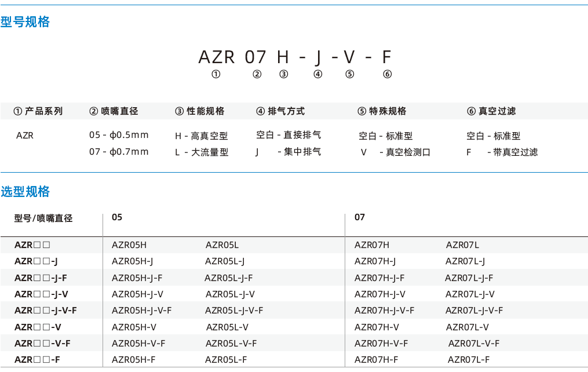Select the ① 产品系列 column header

pyautogui.click(x=38, y=111)
